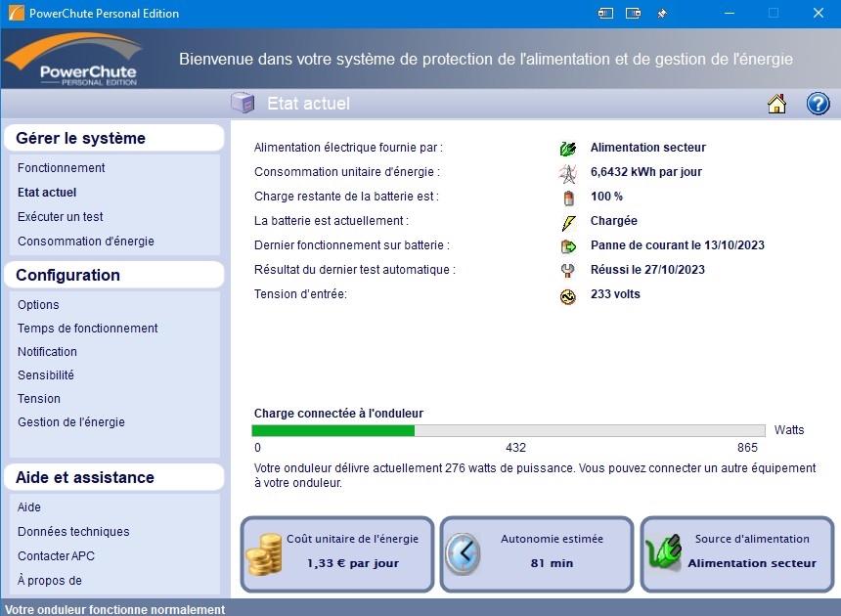Open Sensibilité settings
Image resolution: width=841 pixels, height=616 pixels.
tap(46, 375)
